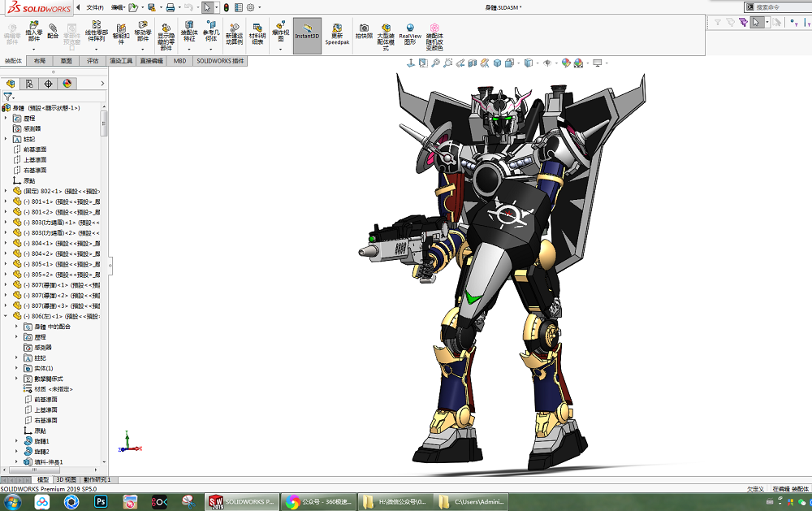Click Large Assembly Mode tool
This screenshot has width=812, height=511.
click(x=386, y=37)
